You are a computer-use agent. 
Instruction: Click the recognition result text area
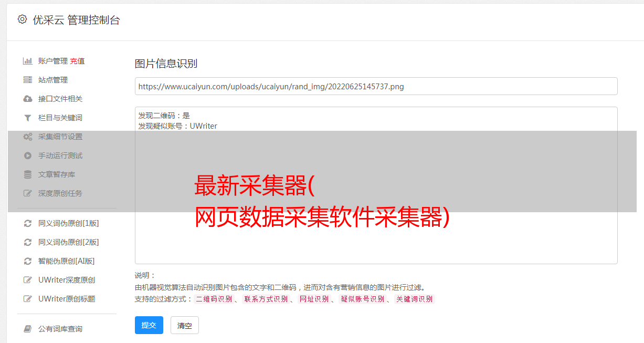click(x=376, y=185)
